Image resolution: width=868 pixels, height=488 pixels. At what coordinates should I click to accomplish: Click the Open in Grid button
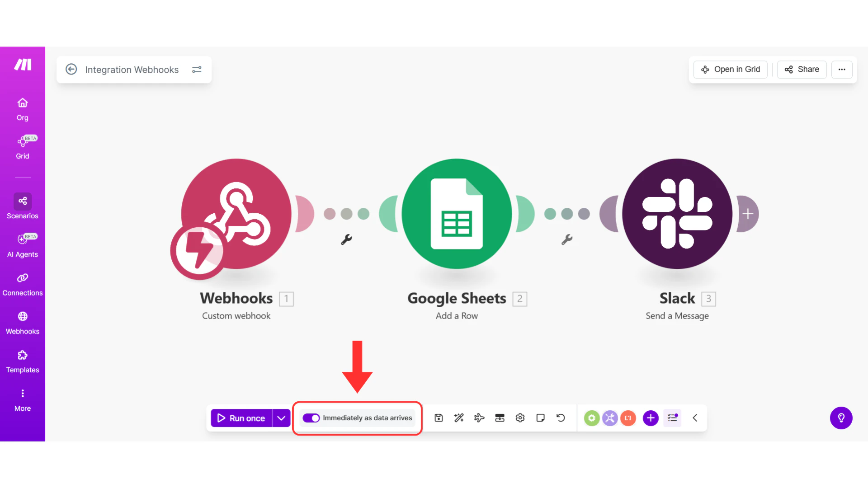pyautogui.click(x=730, y=70)
